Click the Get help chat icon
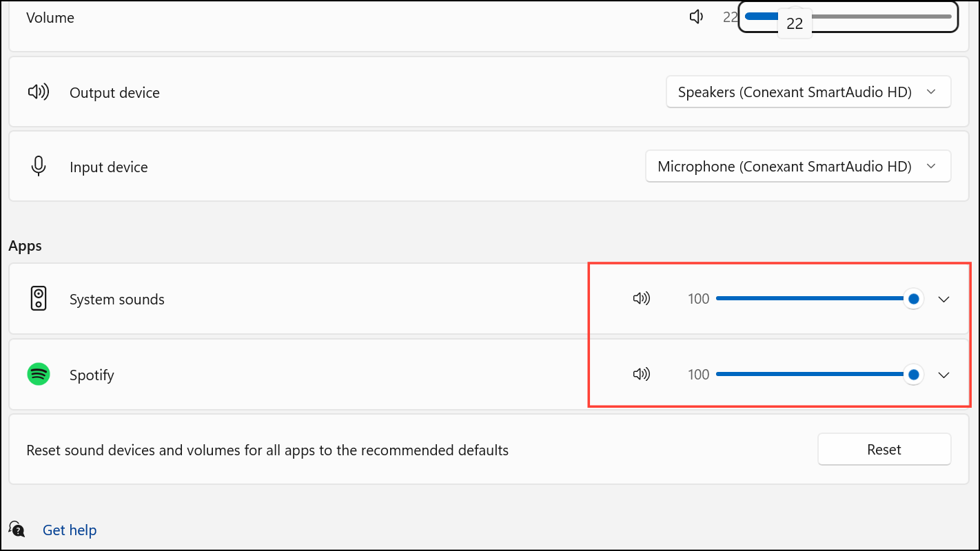The width and height of the screenshot is (980, 551). pos(17,529)
